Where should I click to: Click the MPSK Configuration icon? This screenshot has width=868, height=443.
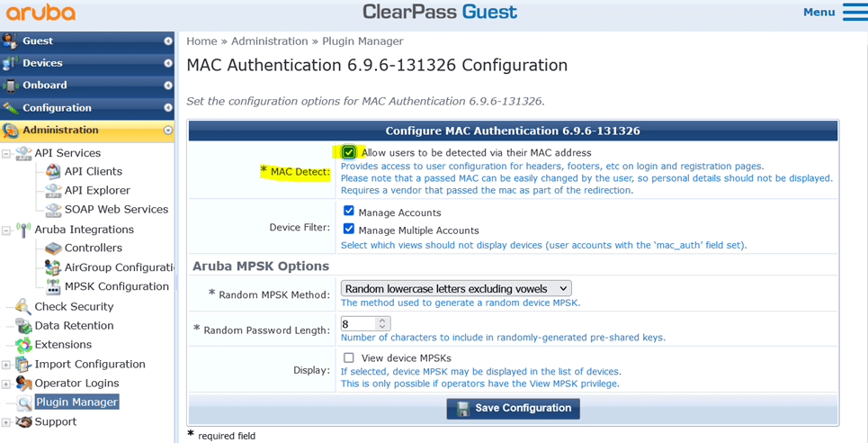click(x=53, y=286)
